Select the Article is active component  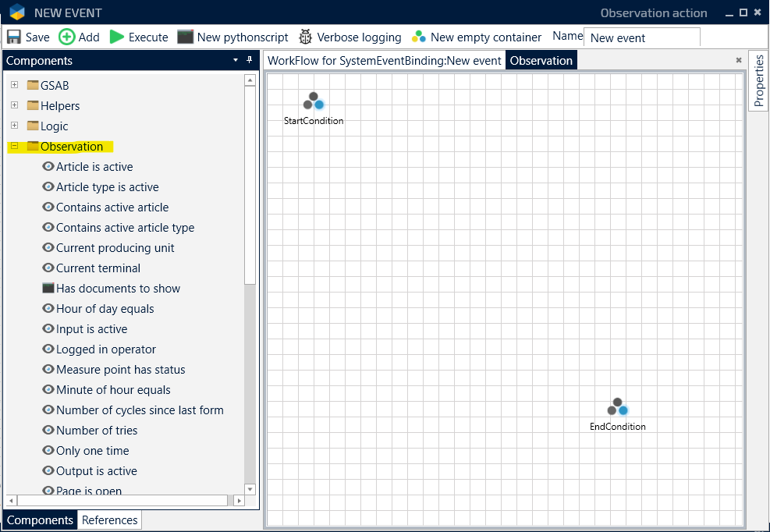pos(94,167)
